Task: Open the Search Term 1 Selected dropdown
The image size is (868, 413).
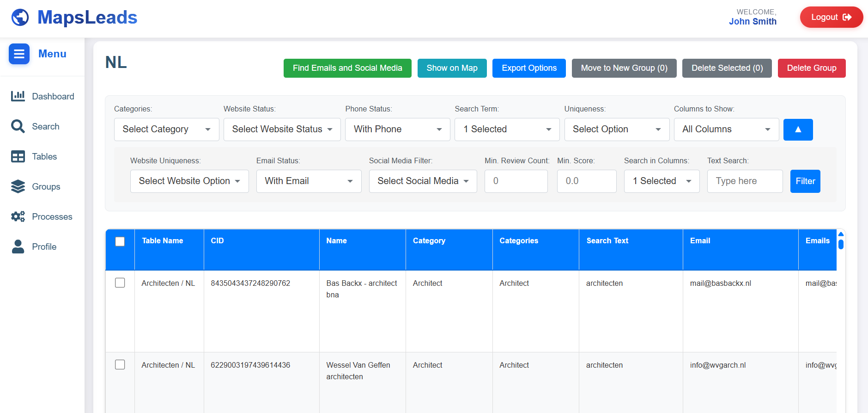Action: click(507, 129)
